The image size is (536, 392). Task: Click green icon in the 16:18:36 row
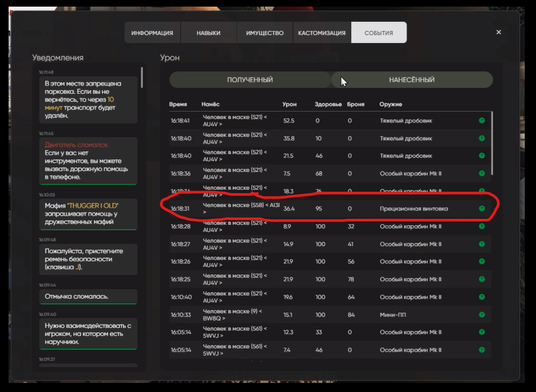click(x=482, y=174)
